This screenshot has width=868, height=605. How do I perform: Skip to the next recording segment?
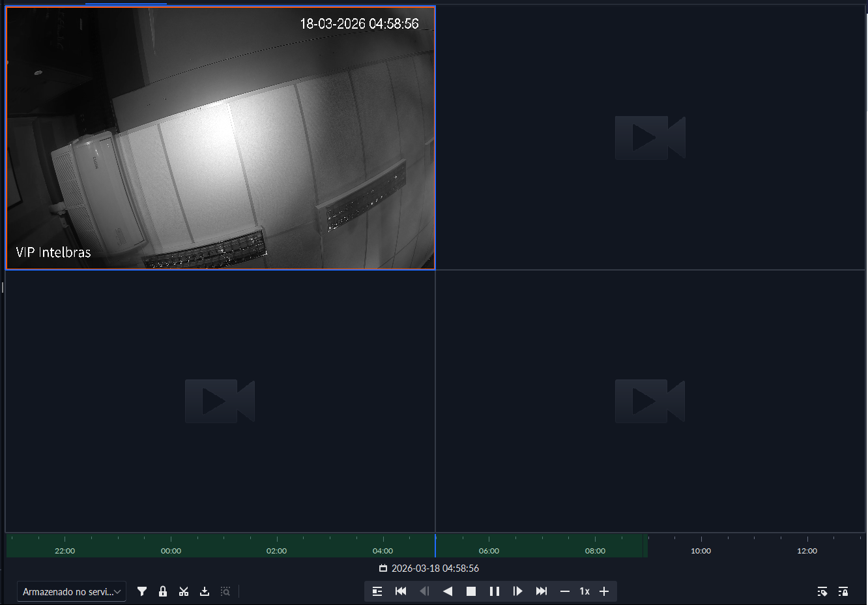click(x=542, y=591)
